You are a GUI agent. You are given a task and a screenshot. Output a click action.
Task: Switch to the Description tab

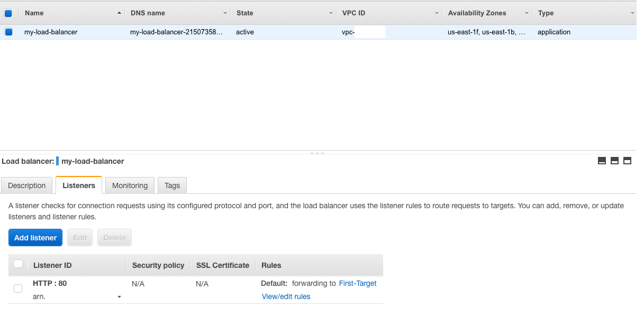(x=27, y=185)
